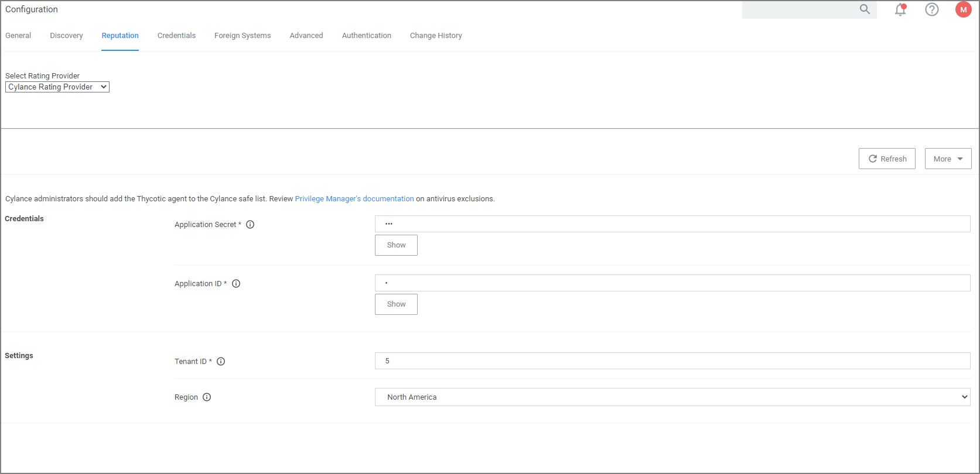Open the notifications bell

point(900,10)
